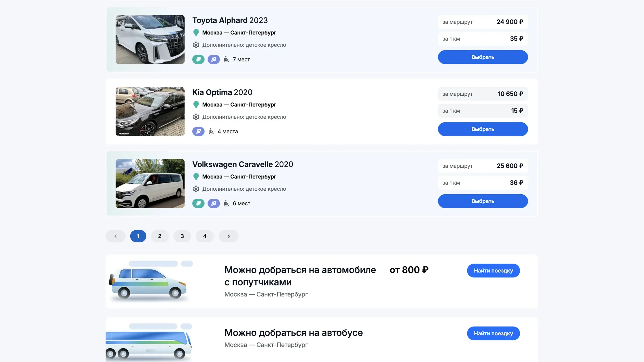
Task: Open the Toyota Alphard 2023 title
Action: click(230, 20)
